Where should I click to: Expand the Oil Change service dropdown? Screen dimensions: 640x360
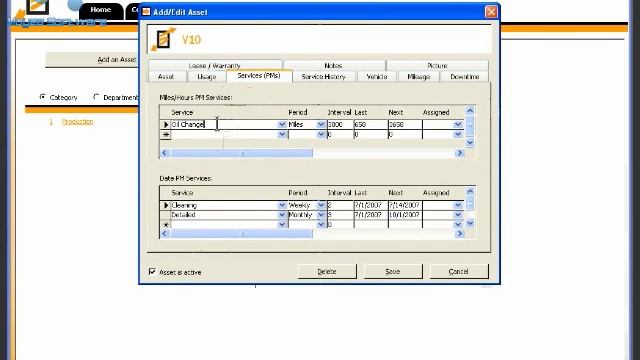click(x=282, y=124)
